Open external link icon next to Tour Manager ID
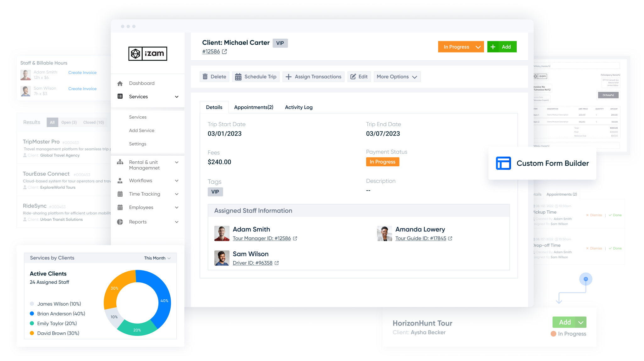The image size is (644, 361). 295,238
